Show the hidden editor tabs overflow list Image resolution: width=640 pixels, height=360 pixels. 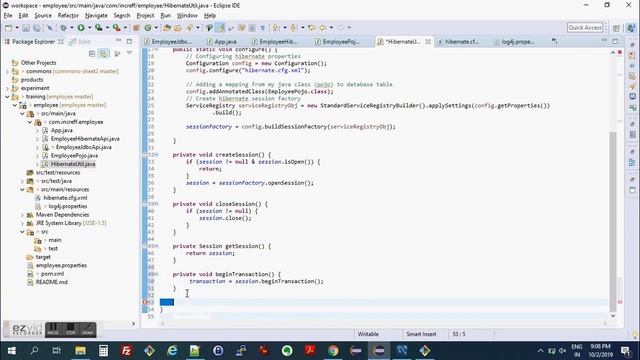(x=554, y=41)
